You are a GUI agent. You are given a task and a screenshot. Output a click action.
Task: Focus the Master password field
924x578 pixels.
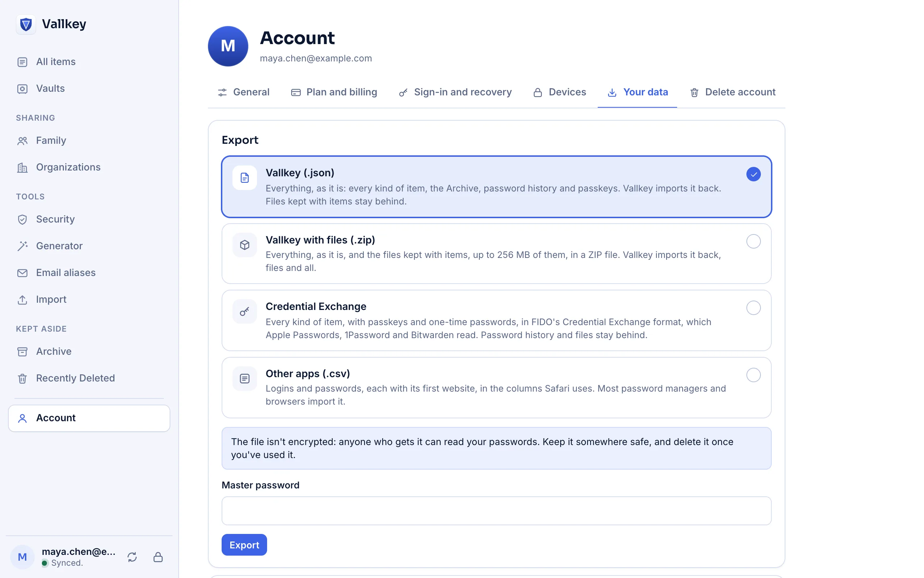tap(496, 511)
